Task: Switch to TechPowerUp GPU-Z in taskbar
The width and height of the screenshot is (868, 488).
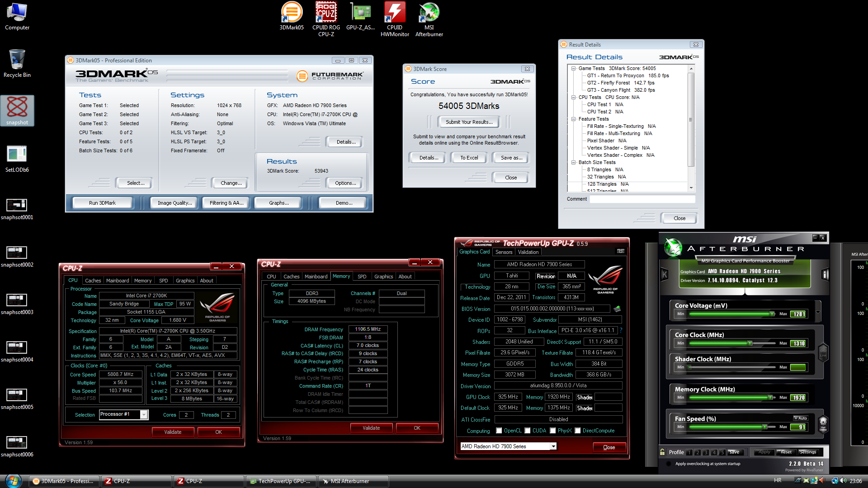Action: 281,481
